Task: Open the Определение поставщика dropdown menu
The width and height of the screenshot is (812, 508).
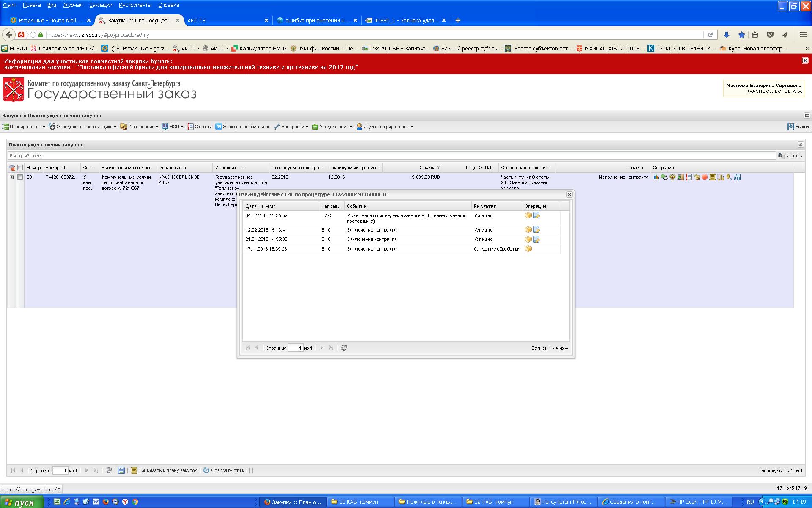Action: tap(83, 127)
